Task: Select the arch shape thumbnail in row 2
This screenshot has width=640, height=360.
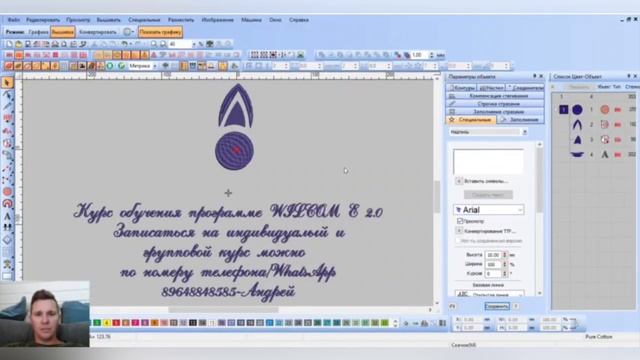Action: click(577, 124)
